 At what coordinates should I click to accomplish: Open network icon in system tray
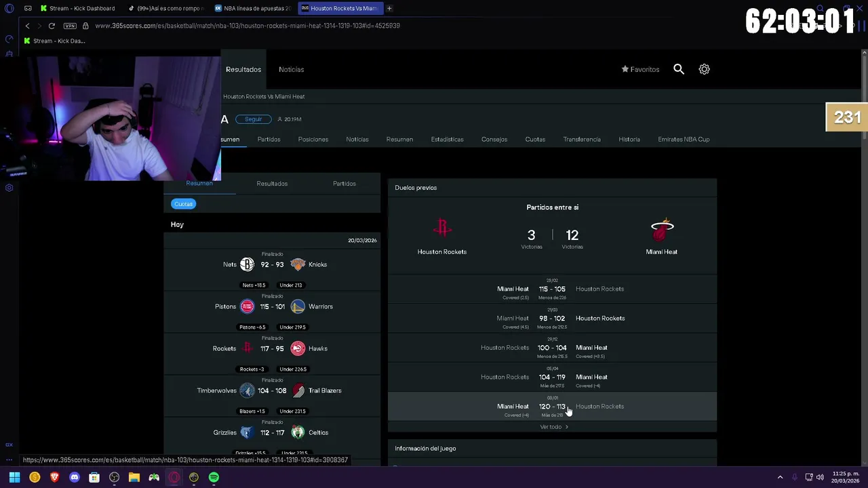click(x=808, y=477)
